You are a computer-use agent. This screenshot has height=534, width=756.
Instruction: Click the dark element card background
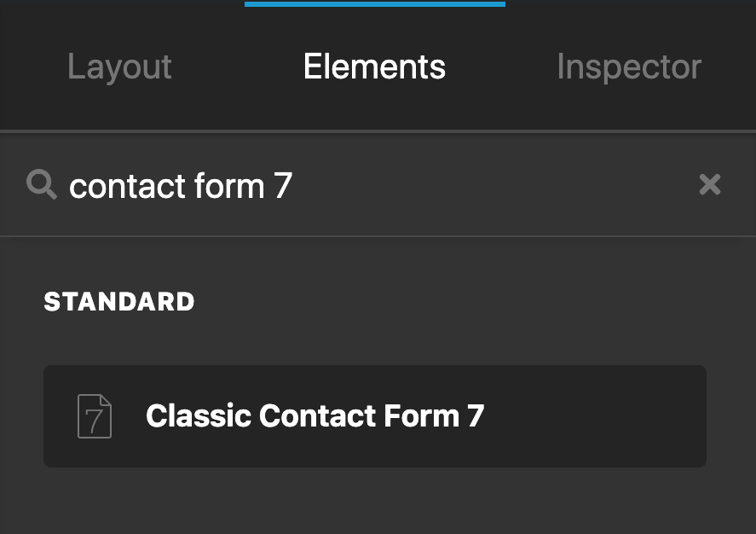(554, 416)
